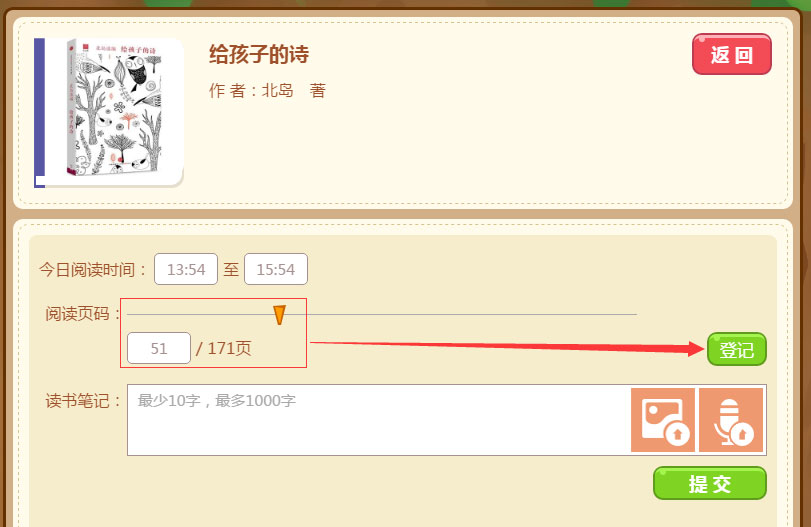Focus the page number field showing 51
This screenshot has width=811, height=527.
[159, 348]
